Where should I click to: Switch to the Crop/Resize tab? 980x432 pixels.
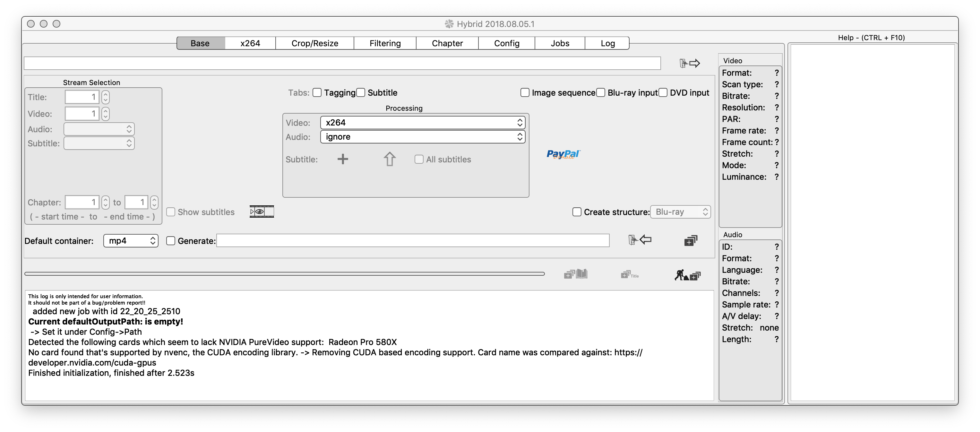coord(314,43)
